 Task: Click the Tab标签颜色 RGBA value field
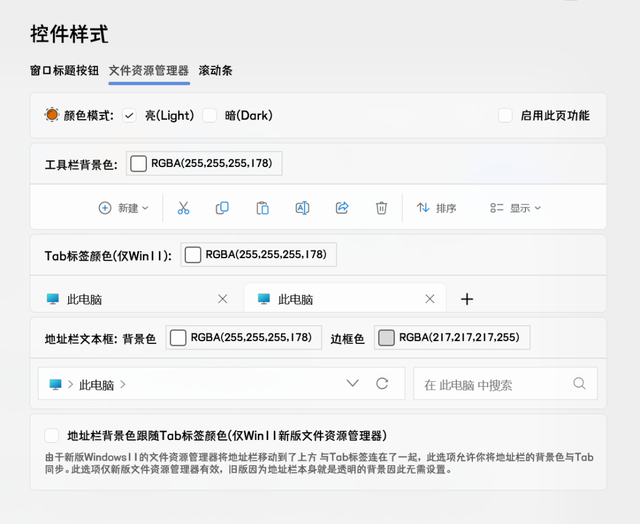click(x=259, y=255)
